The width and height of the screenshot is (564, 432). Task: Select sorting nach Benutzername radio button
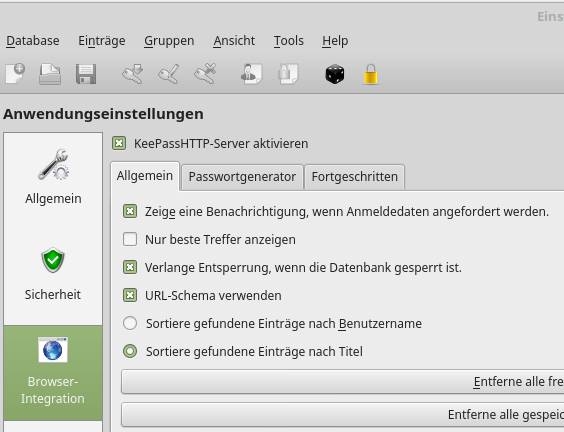pyautogui.click(x=130, y=323)
